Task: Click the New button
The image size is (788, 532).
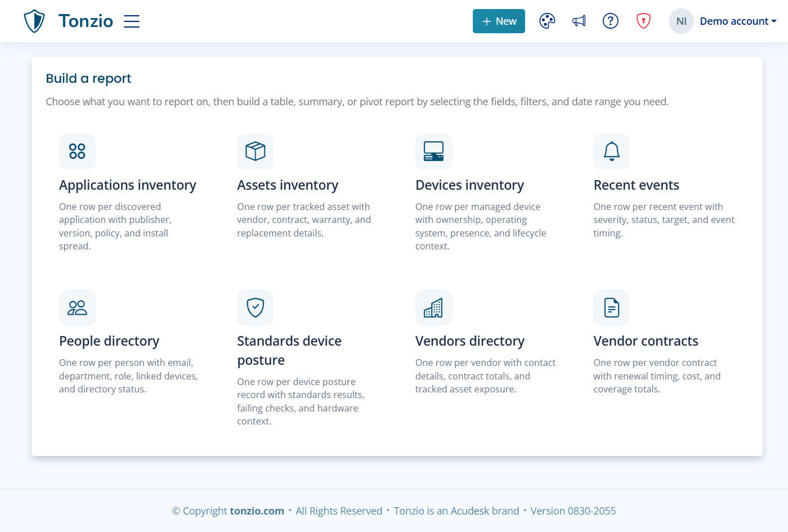Action: pos(499,21)
